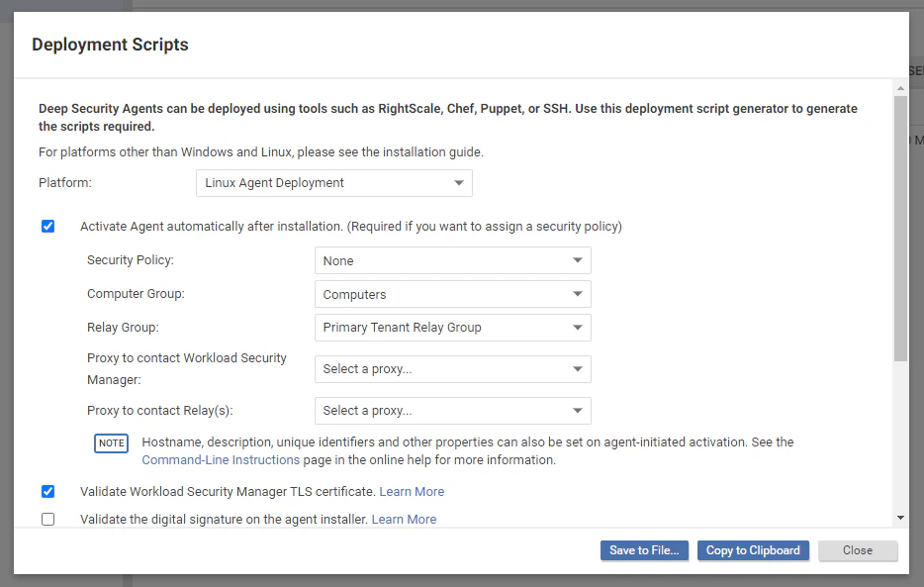Open the Proxy to contact Relay(s) dropdown
Viewport: 924px width, 587px height.
pyautogui.click(x=452, y=411)
